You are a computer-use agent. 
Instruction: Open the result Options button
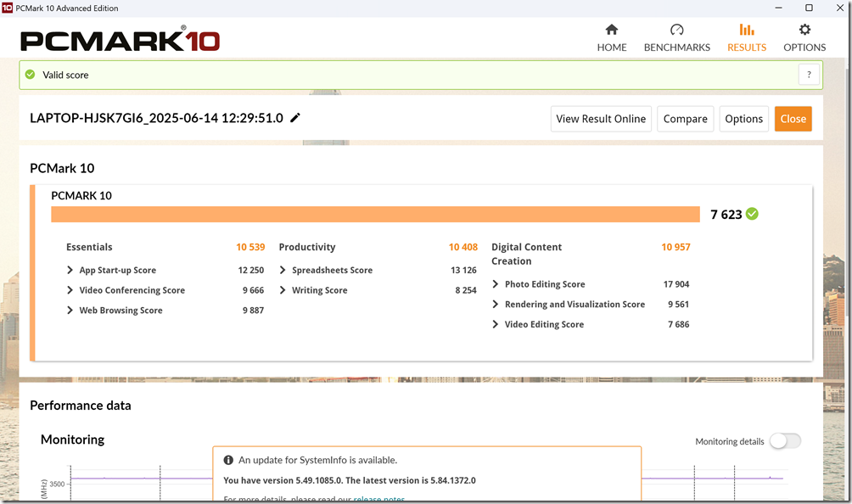tap(743, 119)
